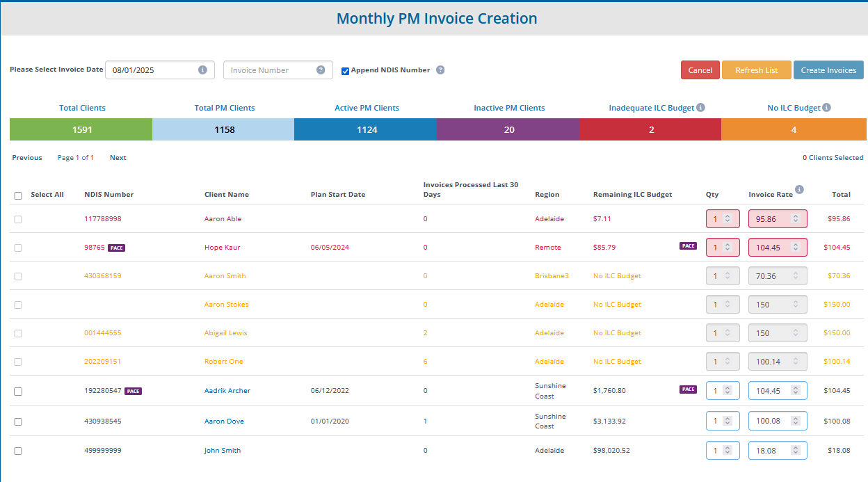Click the red Inadequate ILC Budget 2 bar

point(650,129)
